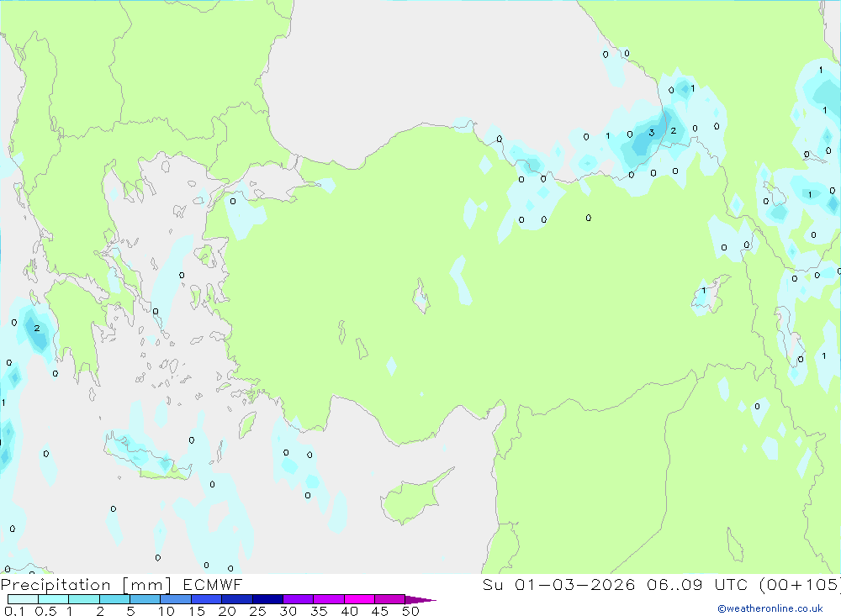Click the legend label '50'
The image size is (841, 616).
click(x=410, y=611)
